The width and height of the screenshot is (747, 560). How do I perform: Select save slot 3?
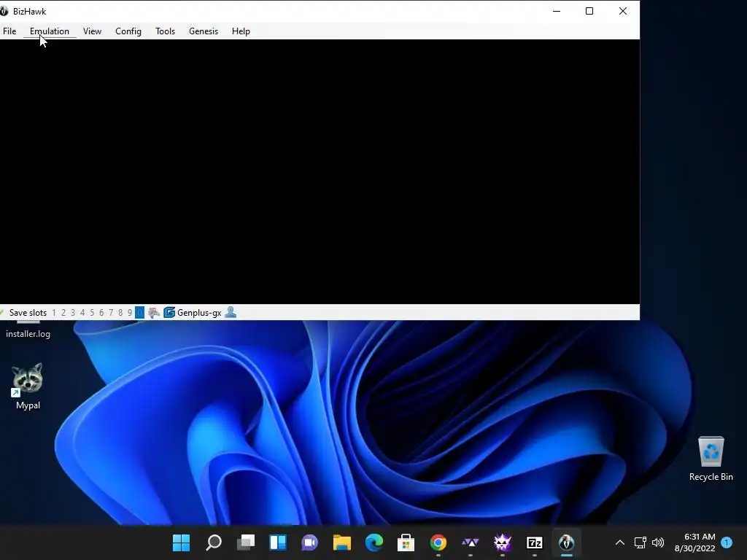pyautogui.click(x=73, y=313)
